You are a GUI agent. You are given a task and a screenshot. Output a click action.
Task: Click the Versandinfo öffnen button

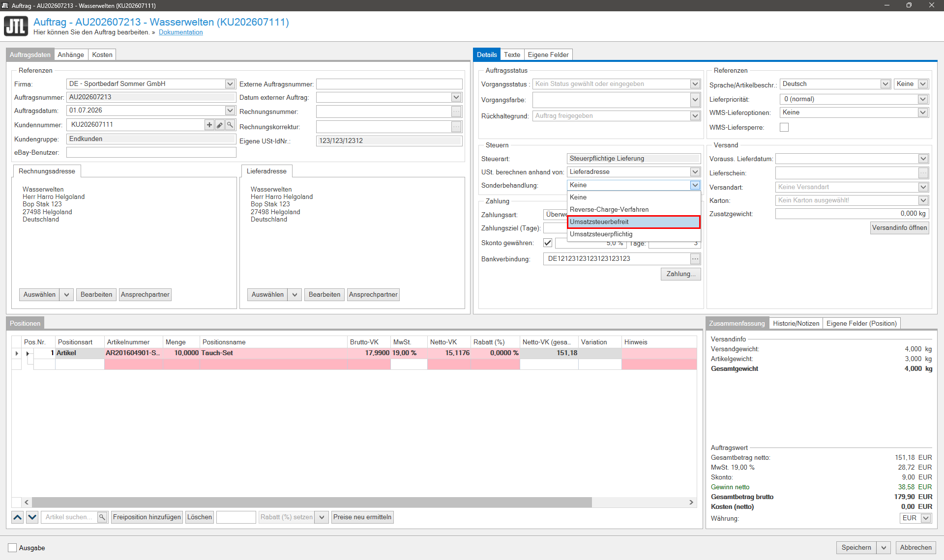pyautogui.click(x=899, y=228)
